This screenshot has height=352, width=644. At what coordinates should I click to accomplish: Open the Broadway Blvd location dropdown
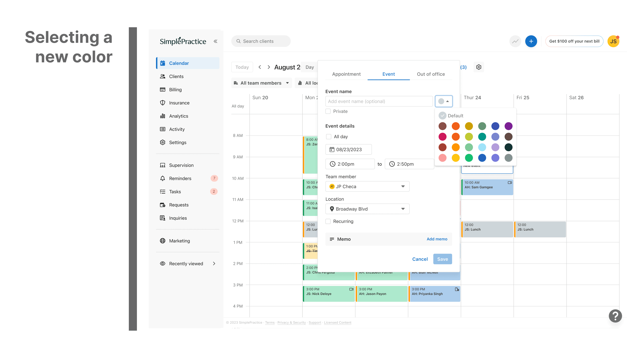pyautogui.click(x=367, y=209)
